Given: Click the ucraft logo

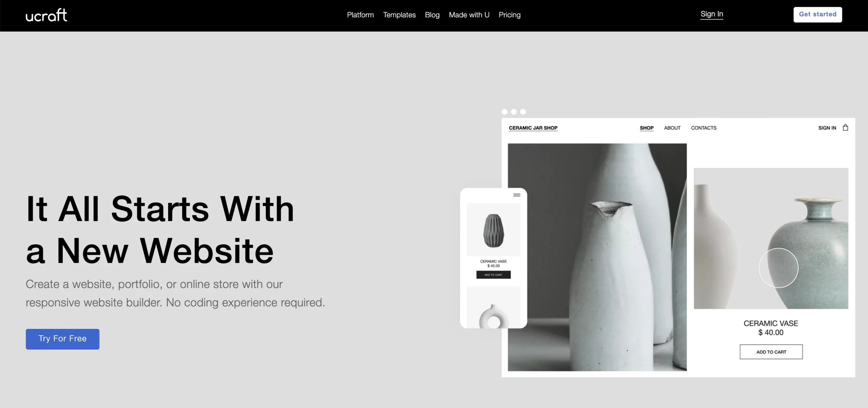Looking at the screenshot, I should 46,15.
